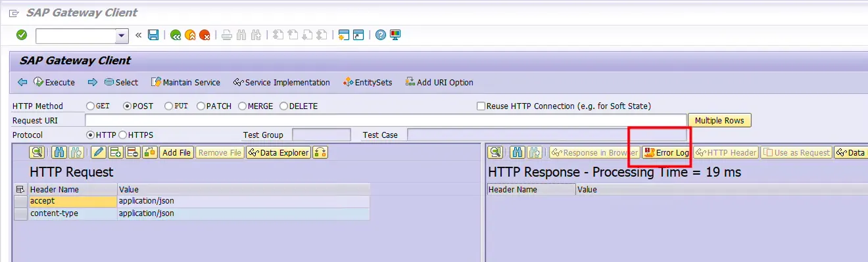868x262 pixels.
Task: Click application/json value in content-type row
Action: tap(243, 213)
